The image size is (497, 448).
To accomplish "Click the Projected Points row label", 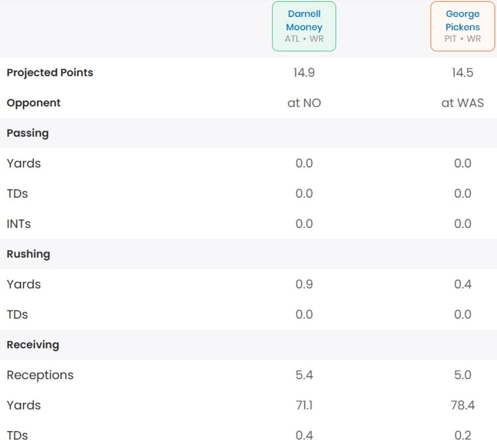I will click(x=50, y=73).
